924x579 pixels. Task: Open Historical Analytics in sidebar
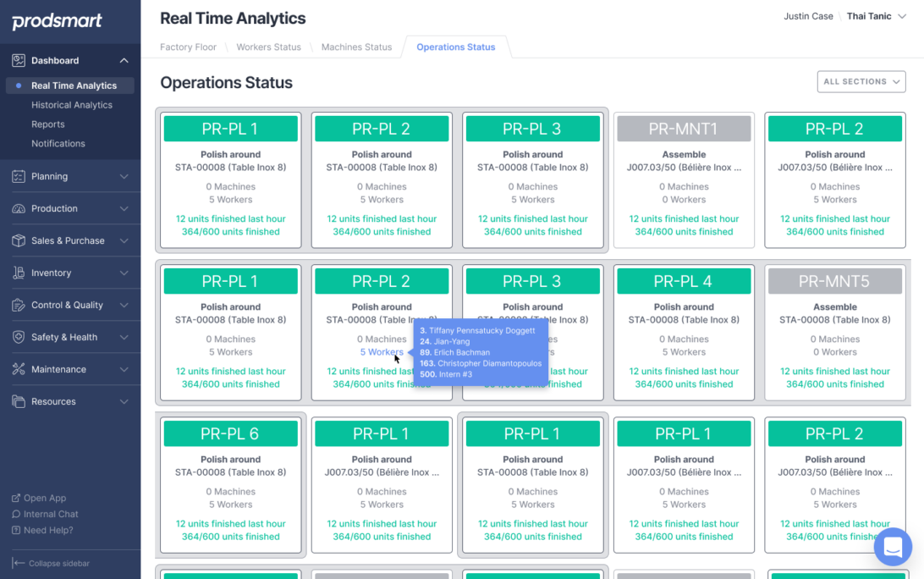pyautogui.click(x=72, y=105)
